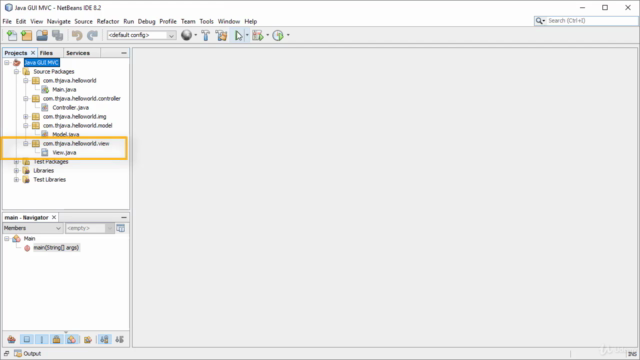Minimize the Navigator panel

pyautogui.click(x=124, y=218)
